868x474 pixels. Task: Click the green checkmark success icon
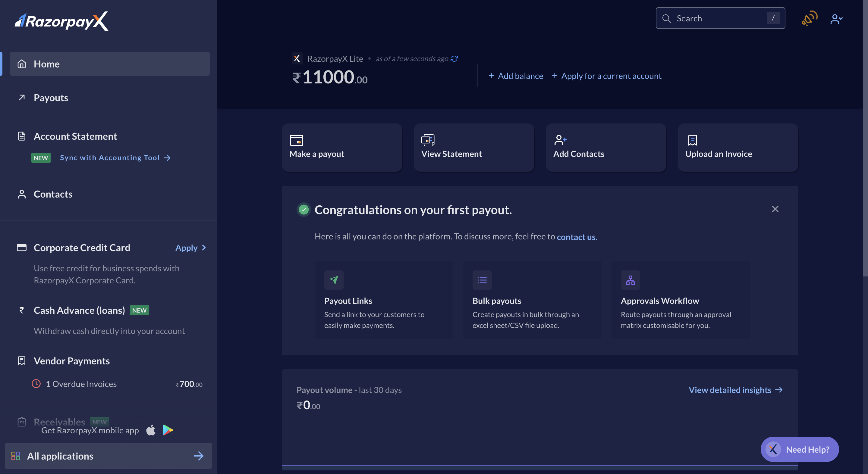[x=303, y=209]
